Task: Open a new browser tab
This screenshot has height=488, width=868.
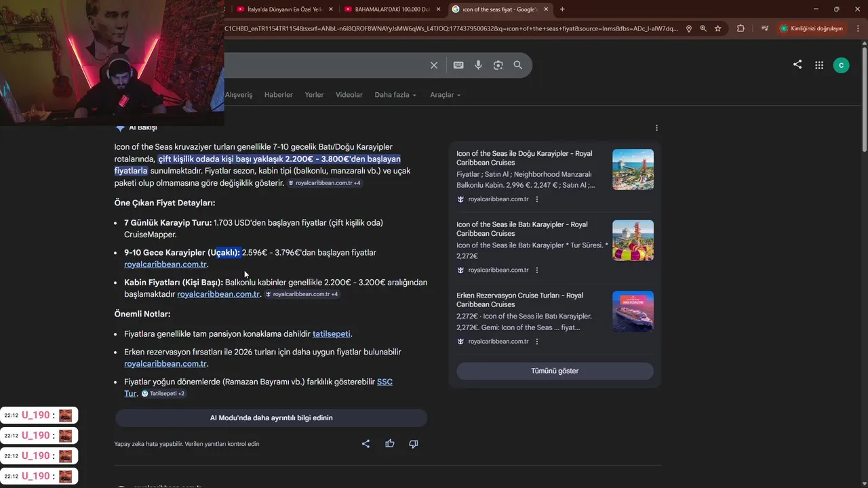Action: point(562,9)
